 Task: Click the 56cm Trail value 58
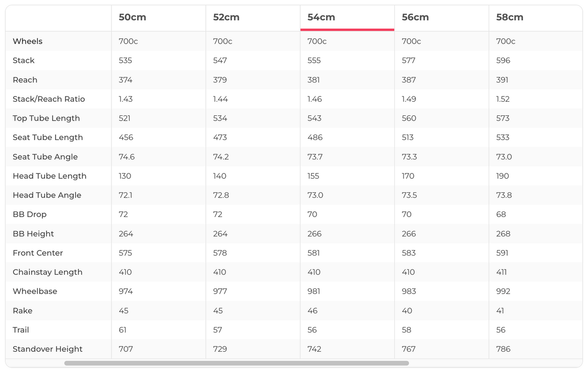pyautogui.click(x=406, y=330)
